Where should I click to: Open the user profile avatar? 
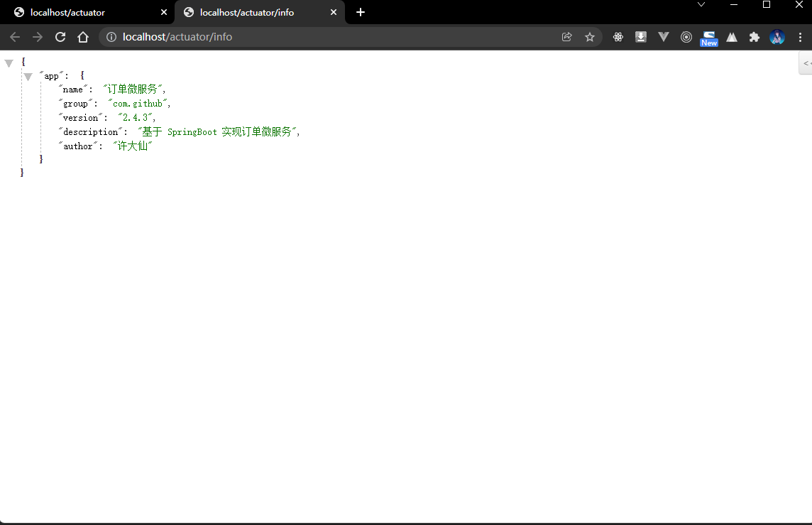point(777,37)
